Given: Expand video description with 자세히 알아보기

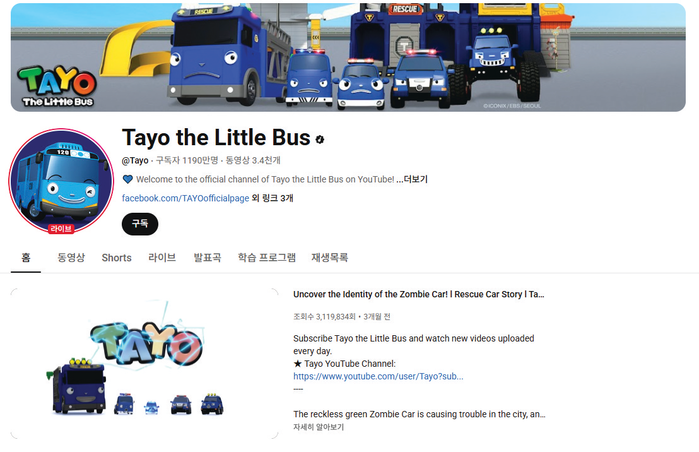Looking at the screenshot, I should point(318,427).
